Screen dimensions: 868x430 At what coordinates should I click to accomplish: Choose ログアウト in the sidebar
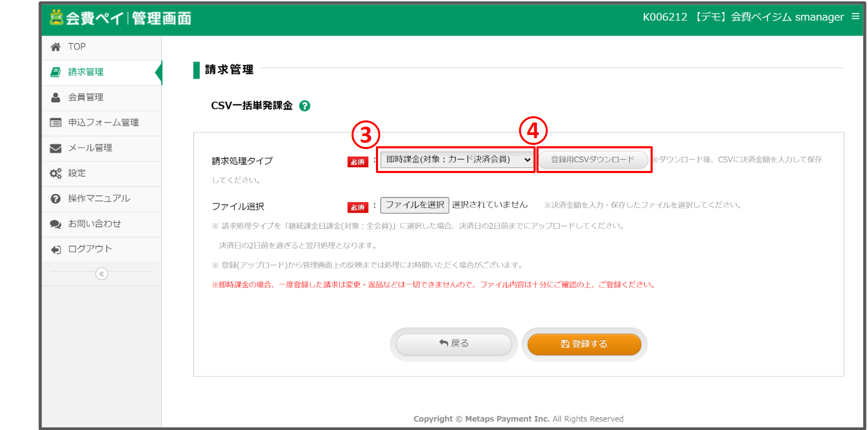102,249
